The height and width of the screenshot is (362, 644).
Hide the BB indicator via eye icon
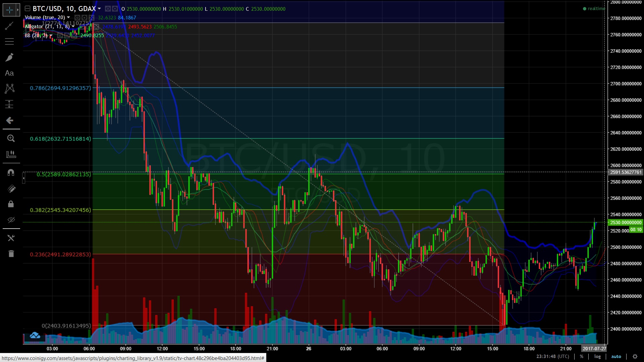[x=60, y=36]
